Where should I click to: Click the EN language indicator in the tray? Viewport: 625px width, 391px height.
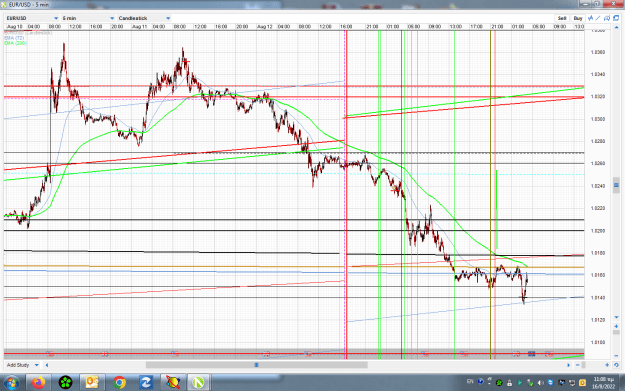click(x=470, y=381)
